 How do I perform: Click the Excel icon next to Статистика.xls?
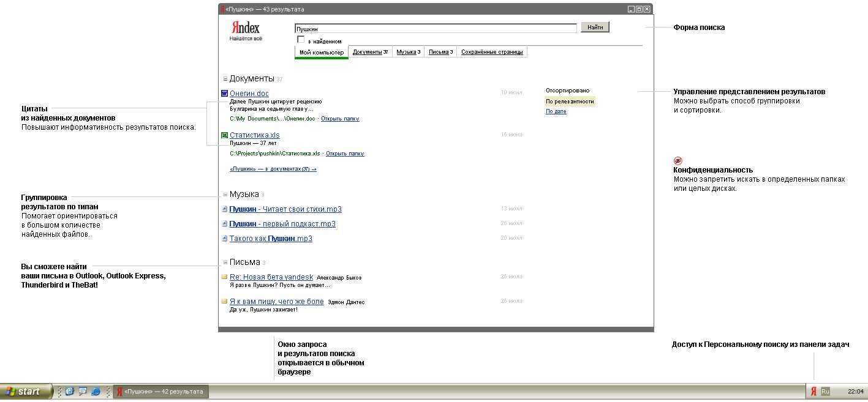[224, 135]
